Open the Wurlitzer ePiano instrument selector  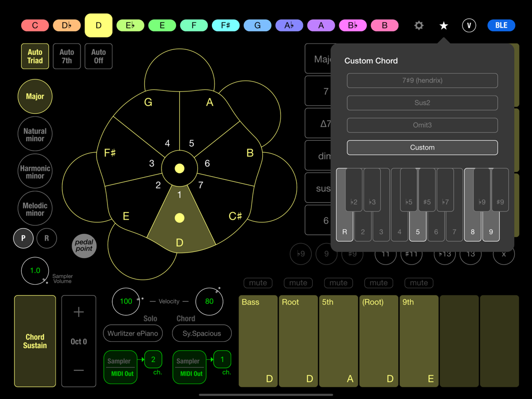[132, 333]
